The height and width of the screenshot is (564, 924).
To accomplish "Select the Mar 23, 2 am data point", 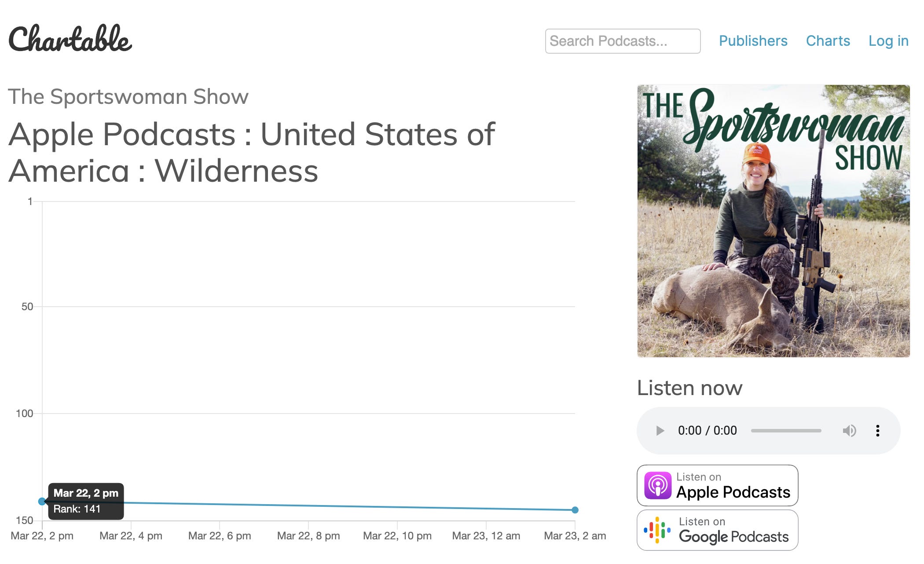I will (575, 510).
